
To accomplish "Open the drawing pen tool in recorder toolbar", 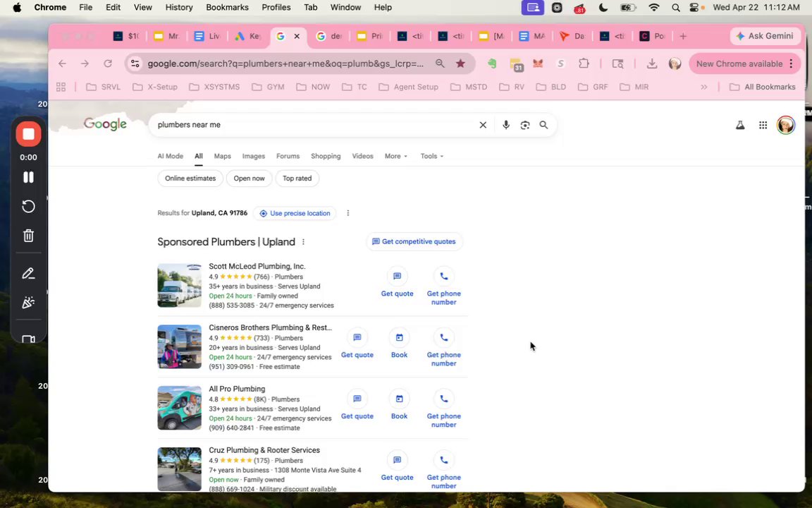I will tap(28, 274).
